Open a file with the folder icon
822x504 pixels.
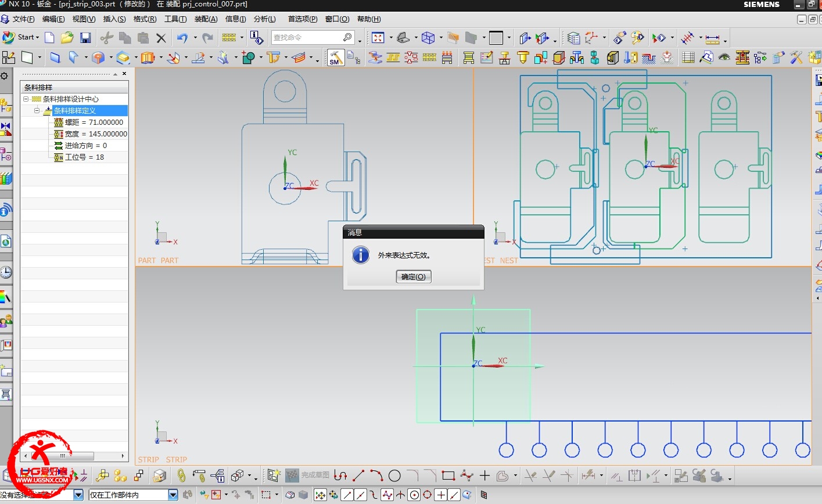(67, 38)
